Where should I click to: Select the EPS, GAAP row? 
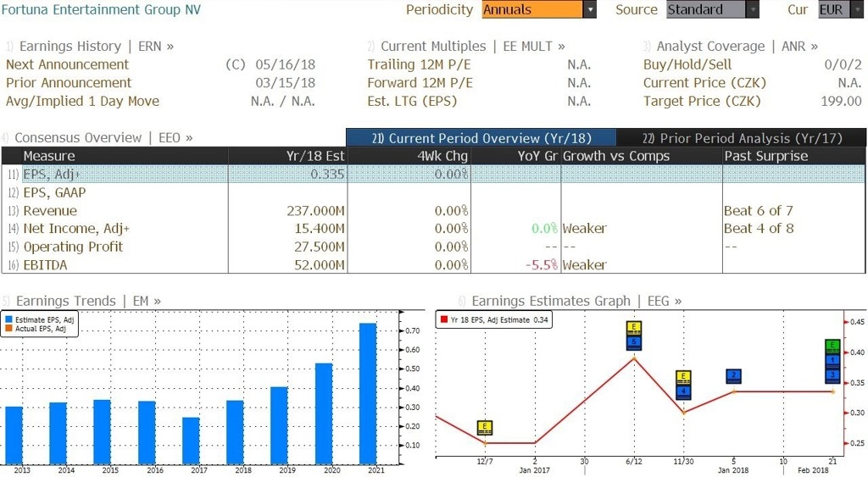[433, 192]
